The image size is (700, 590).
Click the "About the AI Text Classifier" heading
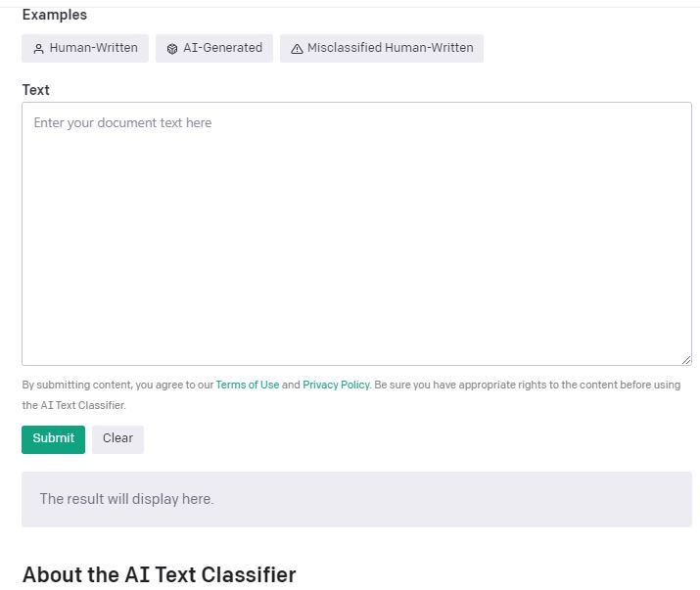click(159, 574)
